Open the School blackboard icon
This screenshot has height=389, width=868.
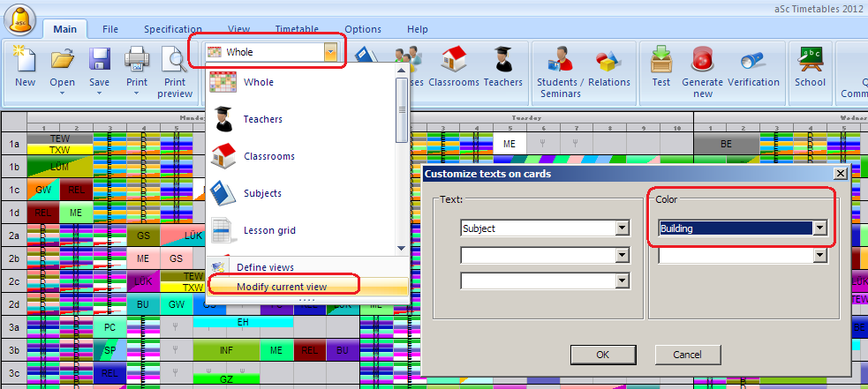(810, 61)
